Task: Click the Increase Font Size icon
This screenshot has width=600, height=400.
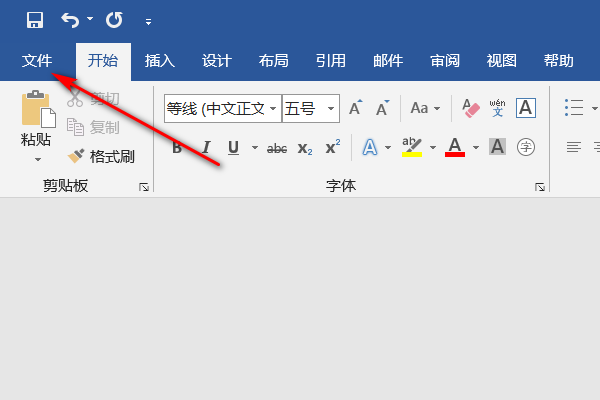Action: (x=355, y=108)
